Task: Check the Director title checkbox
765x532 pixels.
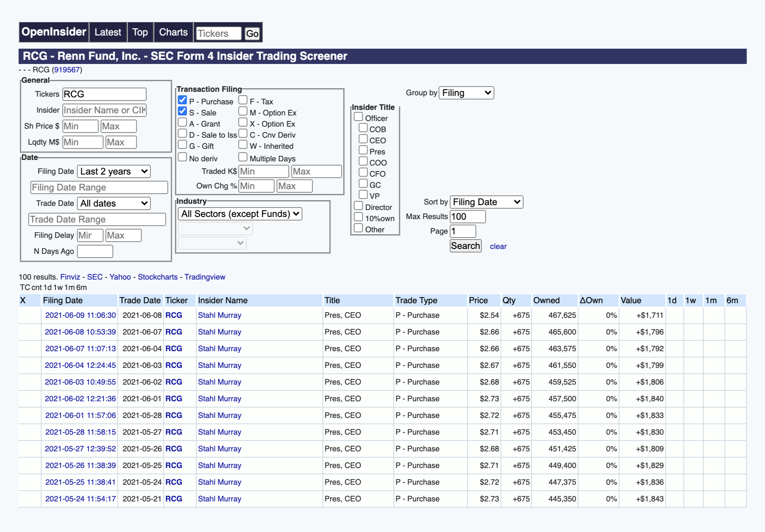Action: coord(358,206)
